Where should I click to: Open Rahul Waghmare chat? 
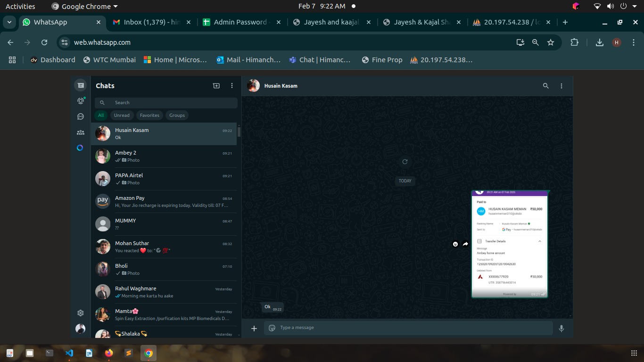click(x=164, y=292)
